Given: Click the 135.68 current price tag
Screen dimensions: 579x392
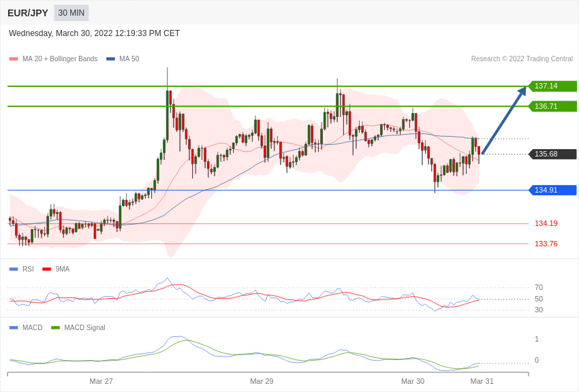Looking at the screenshot, I should 553,154.
